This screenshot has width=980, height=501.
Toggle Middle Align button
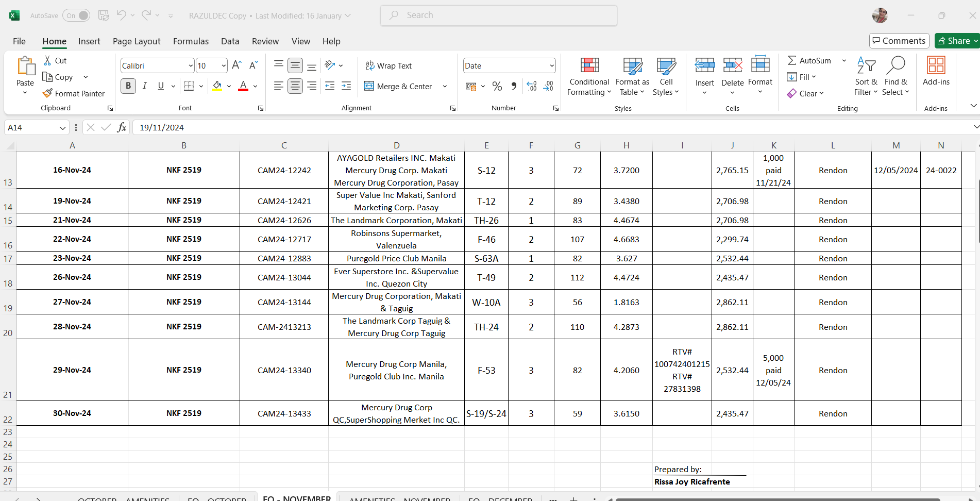(x=295, y=65)
